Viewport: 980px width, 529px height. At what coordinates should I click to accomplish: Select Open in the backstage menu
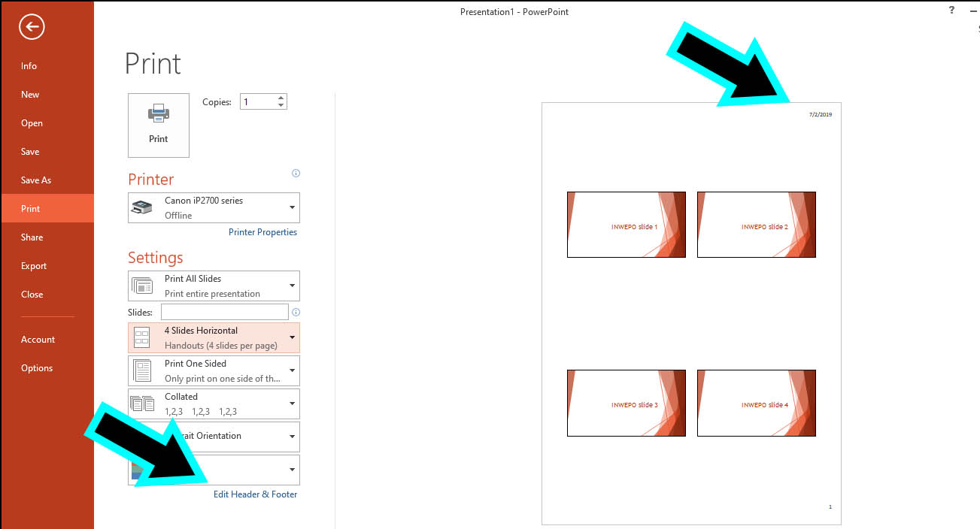point(47,122)
